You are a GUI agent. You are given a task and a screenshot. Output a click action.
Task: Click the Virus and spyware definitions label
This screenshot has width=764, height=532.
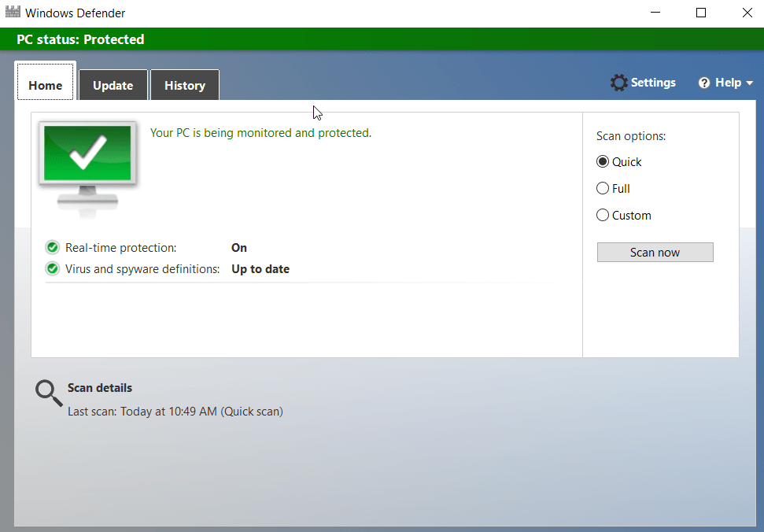pos(142,269)
